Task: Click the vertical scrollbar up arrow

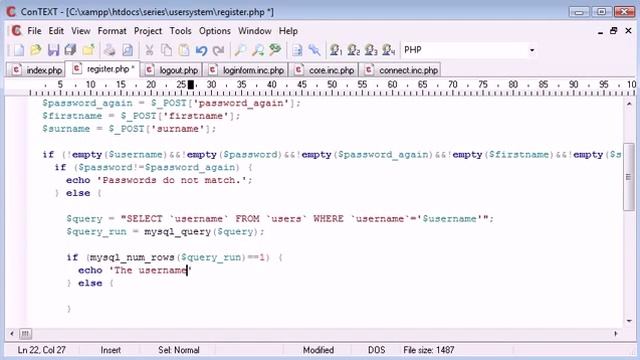Action: point(629,104)
